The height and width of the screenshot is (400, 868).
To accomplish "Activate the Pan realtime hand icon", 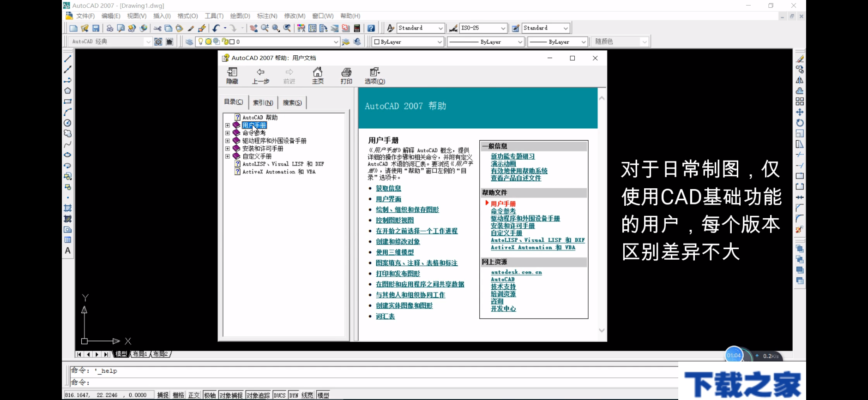I will click(253, 28).
